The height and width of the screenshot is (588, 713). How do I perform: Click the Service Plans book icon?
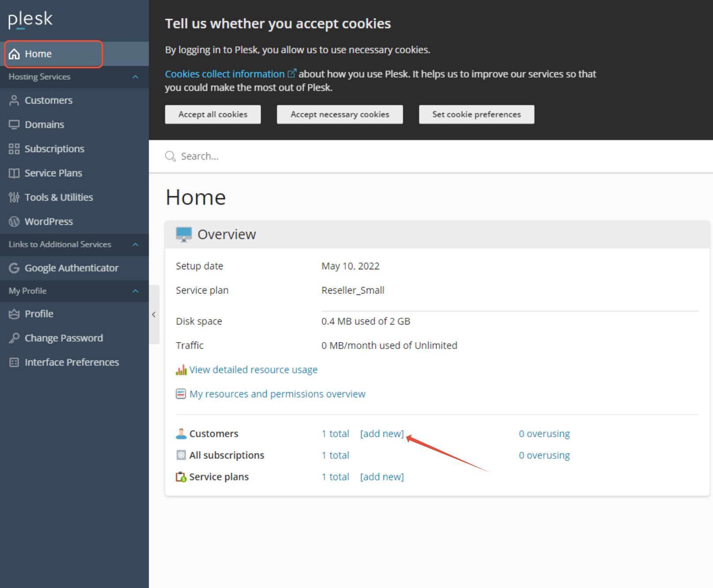pos(14,173)
